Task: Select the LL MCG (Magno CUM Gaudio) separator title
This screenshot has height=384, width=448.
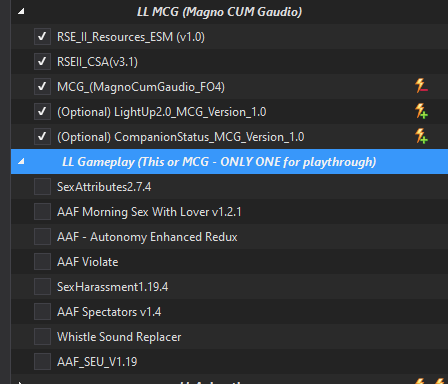Action: [x=219, y=12]
